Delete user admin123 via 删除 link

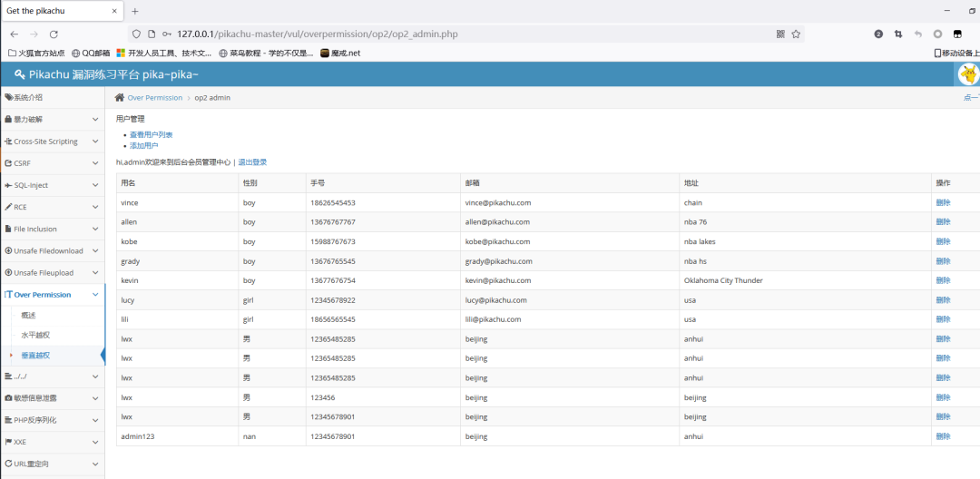[943, 436]
